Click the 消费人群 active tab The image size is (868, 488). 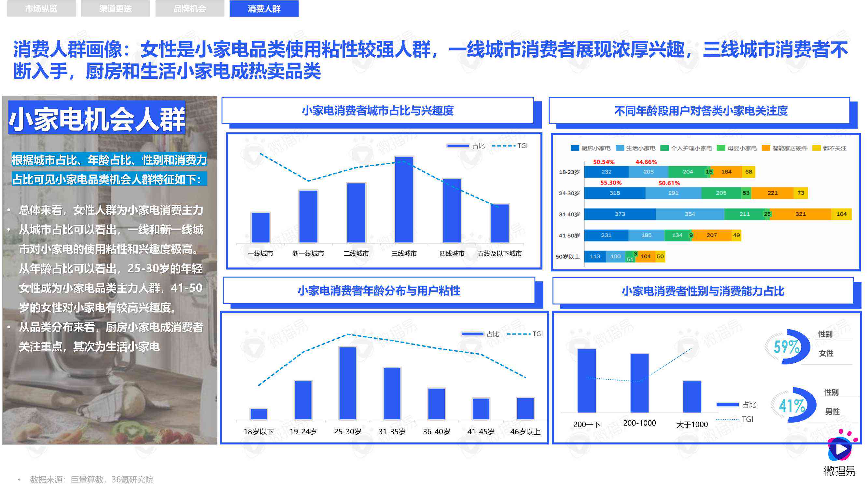265,8
